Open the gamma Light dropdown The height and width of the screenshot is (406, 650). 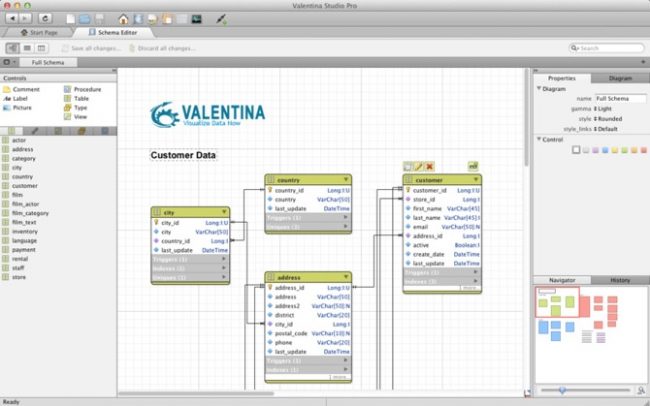click(x=603, y=109)
